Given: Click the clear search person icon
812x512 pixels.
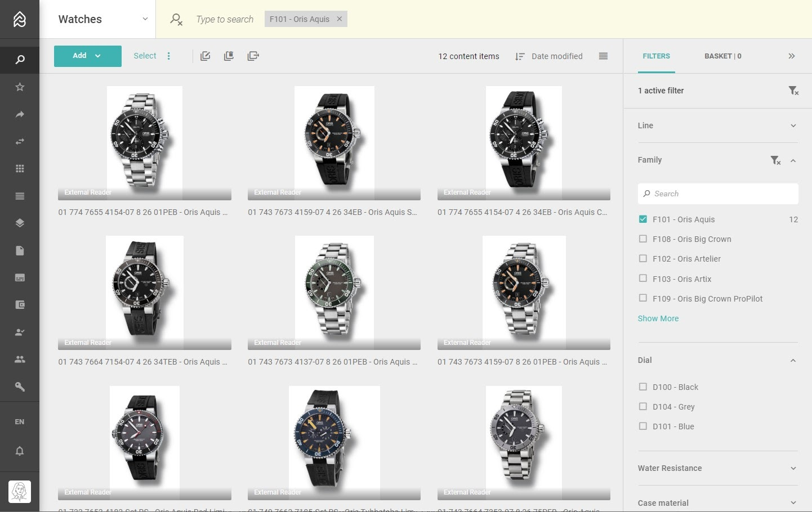Looking at the screenshot, I should [x=176, y=20].
